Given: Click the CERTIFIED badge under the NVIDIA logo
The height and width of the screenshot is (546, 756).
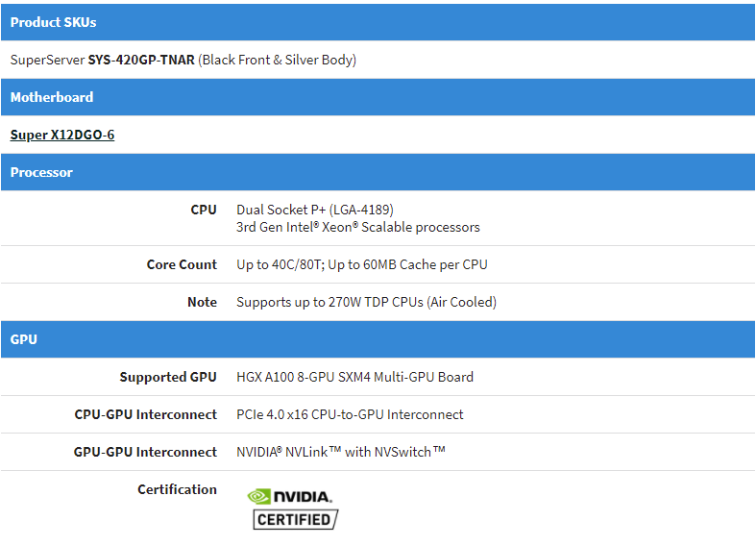Looking at the screenshot, I should coord(296,520).
